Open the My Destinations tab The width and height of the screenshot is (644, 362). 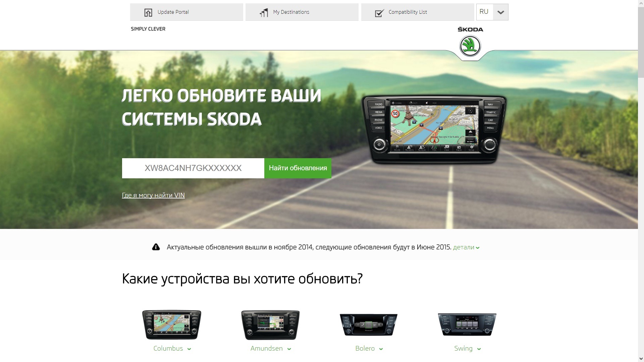click(x=302, y=12)
